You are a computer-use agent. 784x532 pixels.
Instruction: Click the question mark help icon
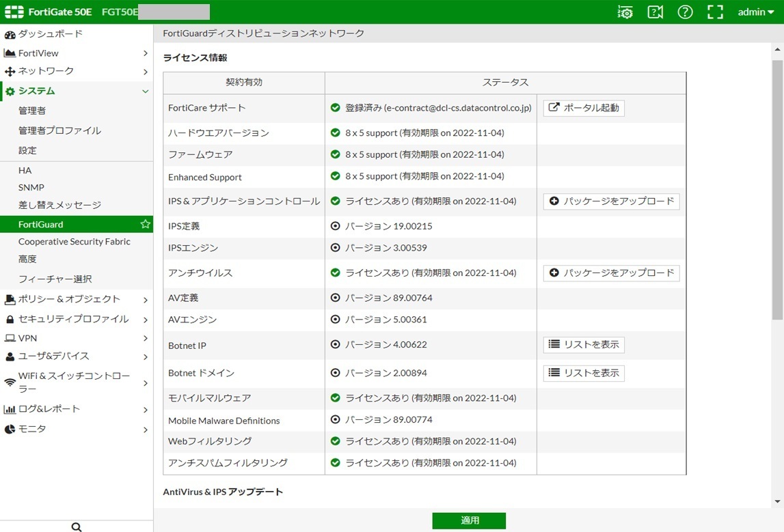[x=685, y=12]
